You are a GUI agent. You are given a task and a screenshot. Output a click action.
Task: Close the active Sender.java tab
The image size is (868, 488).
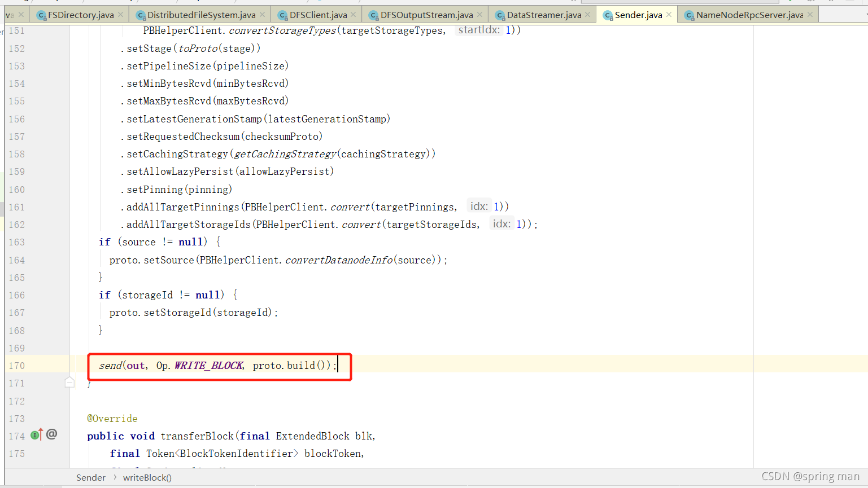click(669, 15)
